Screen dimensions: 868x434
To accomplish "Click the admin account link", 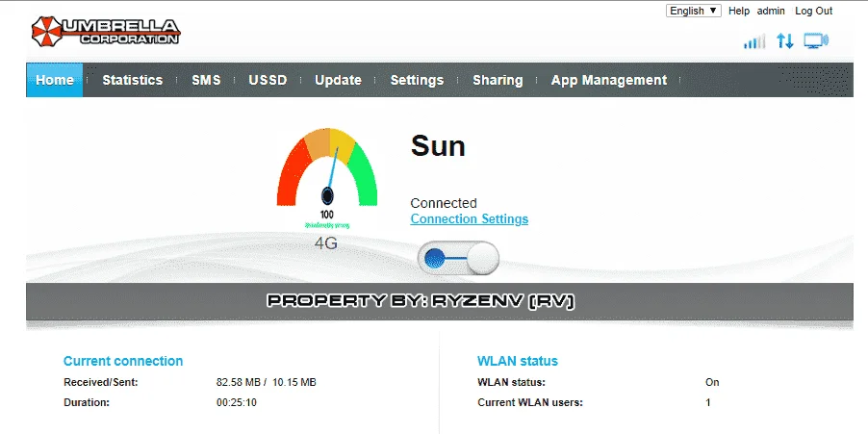I will pyautogui.click(x=771, y=11).
